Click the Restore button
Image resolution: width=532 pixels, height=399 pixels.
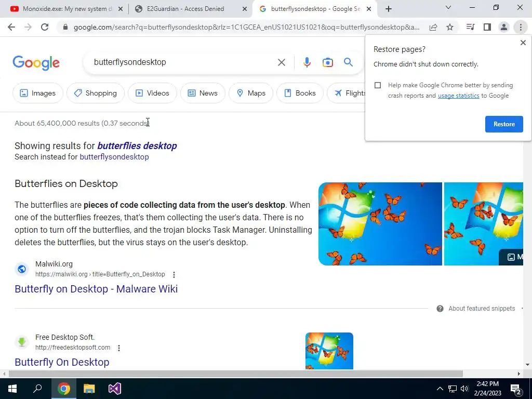coord(504,124)
